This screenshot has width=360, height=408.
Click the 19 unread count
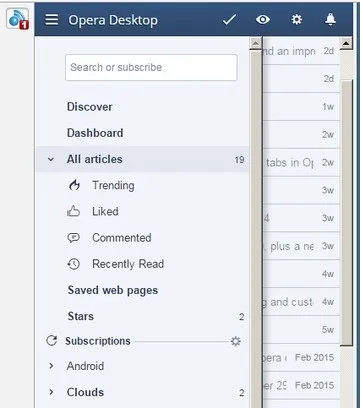[x=239, y=160]
